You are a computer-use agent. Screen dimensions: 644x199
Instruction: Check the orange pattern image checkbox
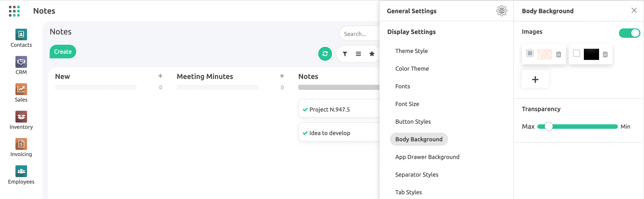[530, 53]
